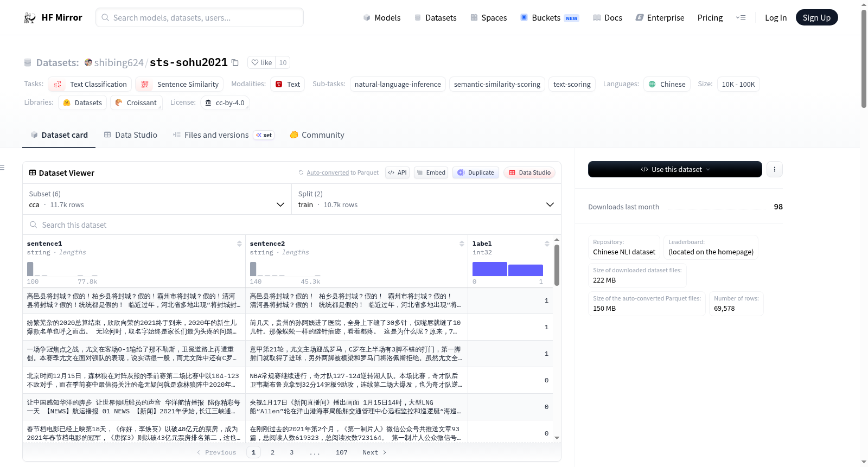
Task: Click label histogram bar for value 0
Action: coord(489,269)
